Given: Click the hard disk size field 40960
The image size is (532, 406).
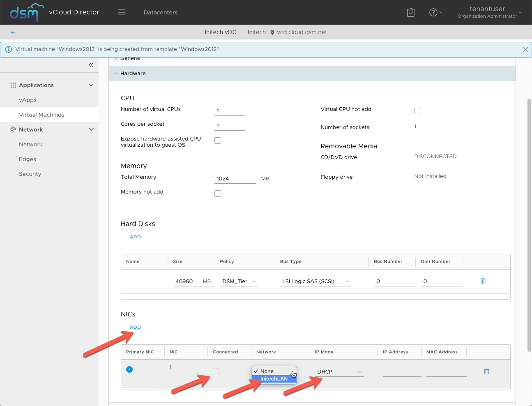Looking at the screenshot, I should [187, 281].
